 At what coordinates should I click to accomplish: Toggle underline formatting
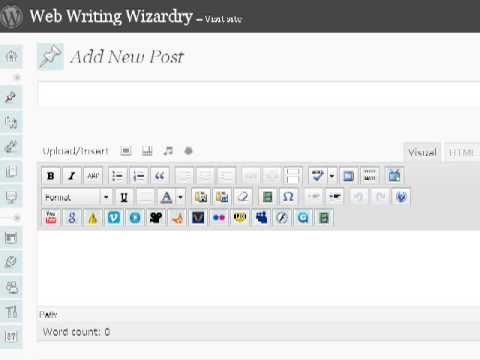tap(124, 197)
